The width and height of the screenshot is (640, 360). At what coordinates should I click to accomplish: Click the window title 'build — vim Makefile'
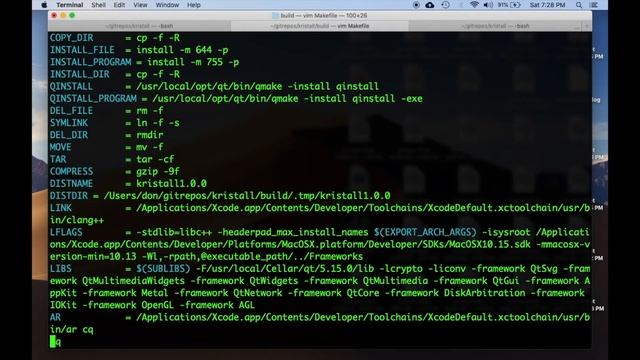(x=320, y=16)
